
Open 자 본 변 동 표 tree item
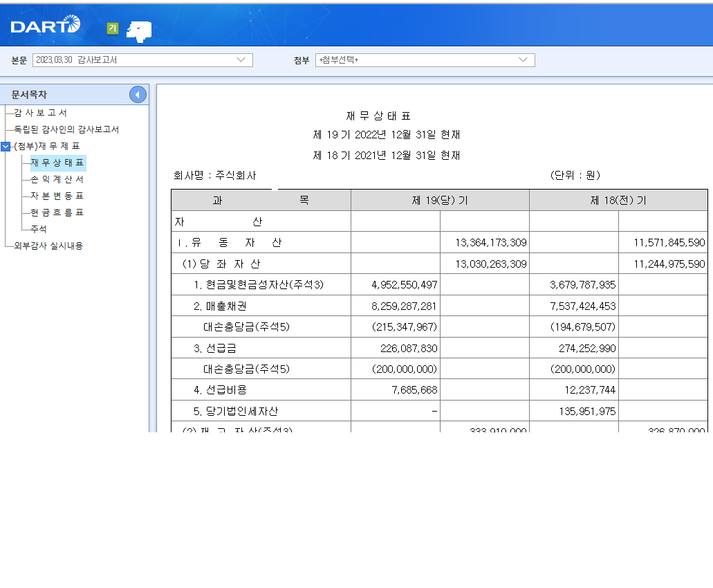57,196
